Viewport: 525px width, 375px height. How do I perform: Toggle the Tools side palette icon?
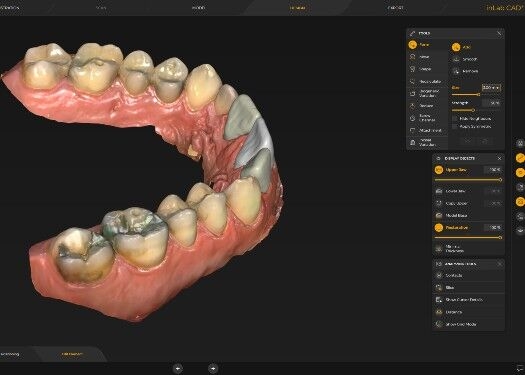pos(520,158)
